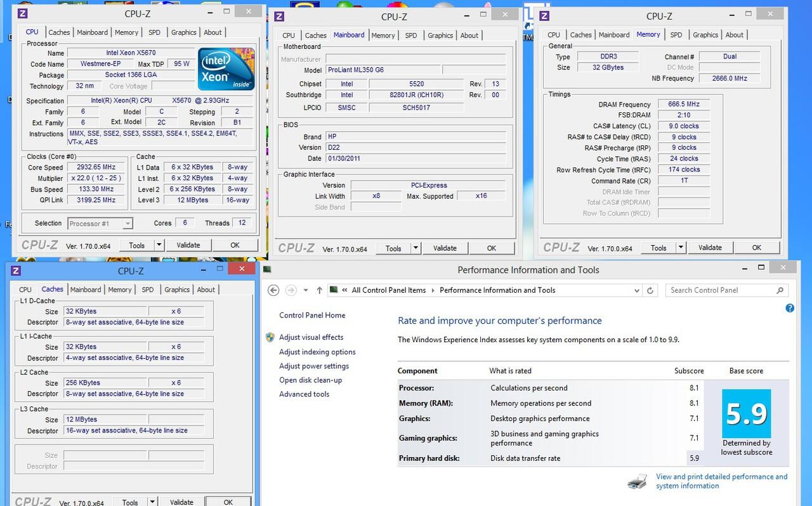This screenshot has height=506, width=812.
Task: Click Validate in the Memory CPU-Z window
Action: pyautogui.click(x=710, y=248)
